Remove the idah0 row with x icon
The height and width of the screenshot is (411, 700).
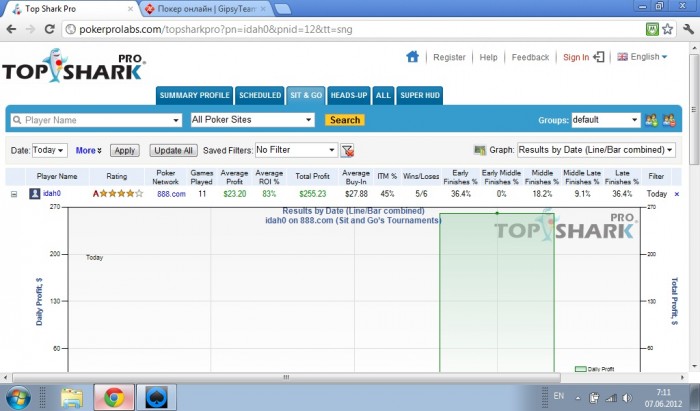point(677,194)
